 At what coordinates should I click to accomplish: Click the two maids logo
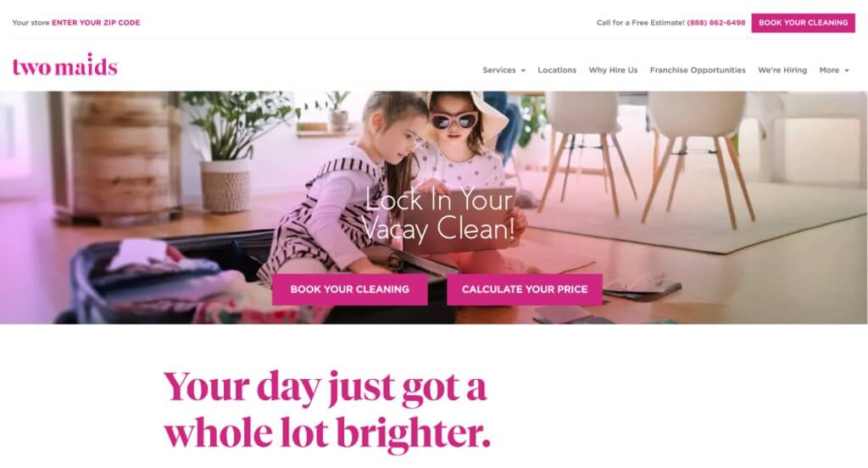[x=64, y=65]
